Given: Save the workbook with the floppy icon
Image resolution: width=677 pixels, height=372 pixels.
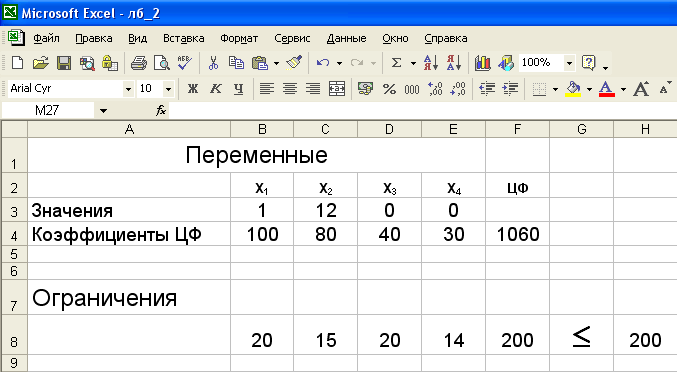Looking at the screenshot, I should (x=64, y=63).
